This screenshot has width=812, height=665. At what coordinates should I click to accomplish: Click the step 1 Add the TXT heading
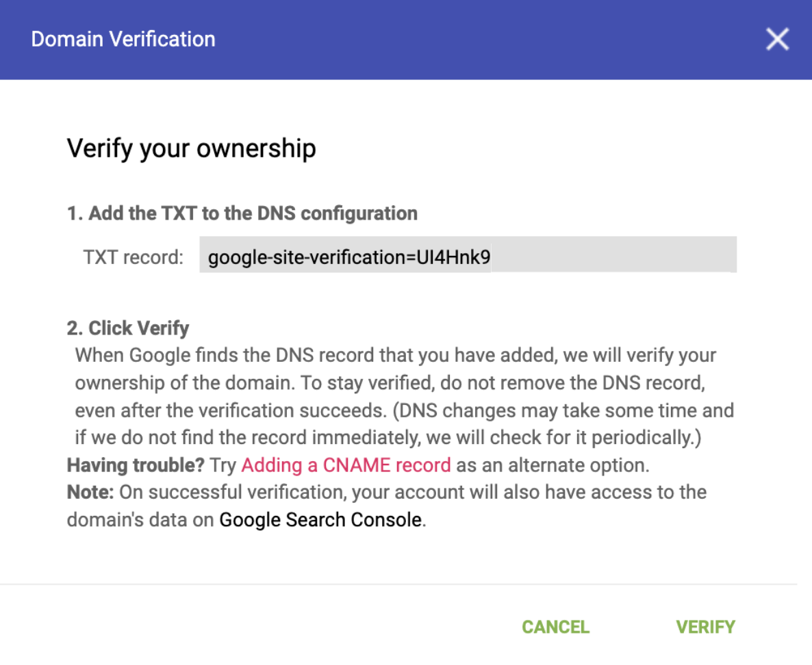tap(242, 213)
